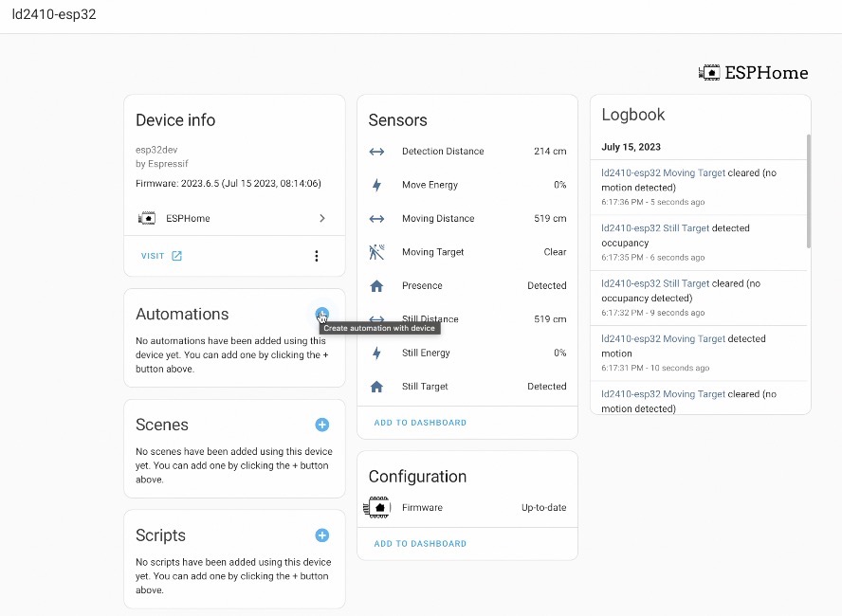
Task: Open the ESPHome integration chevron
Action: pyautogui.click(x=322, y=218)
